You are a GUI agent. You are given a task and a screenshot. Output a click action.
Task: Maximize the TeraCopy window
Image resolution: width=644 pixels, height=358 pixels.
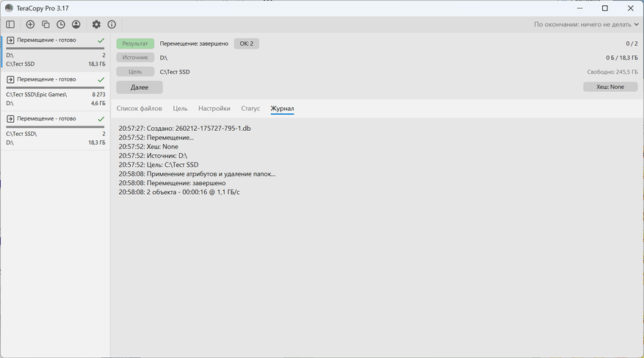[605, 8]
